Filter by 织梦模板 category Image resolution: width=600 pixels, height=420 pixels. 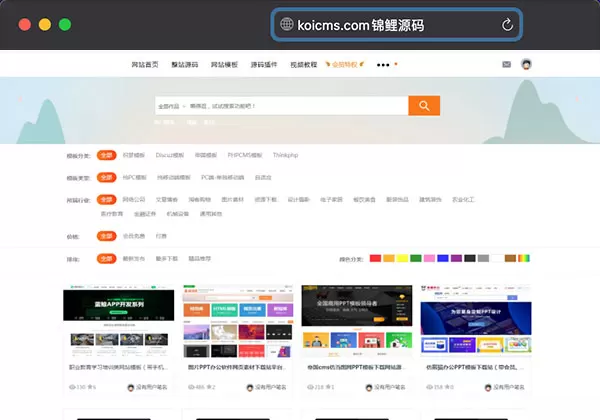[x=134, y=155]
